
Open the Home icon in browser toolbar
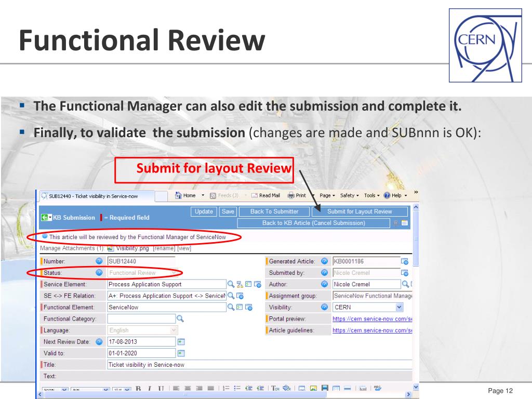[x=178, y=195]
